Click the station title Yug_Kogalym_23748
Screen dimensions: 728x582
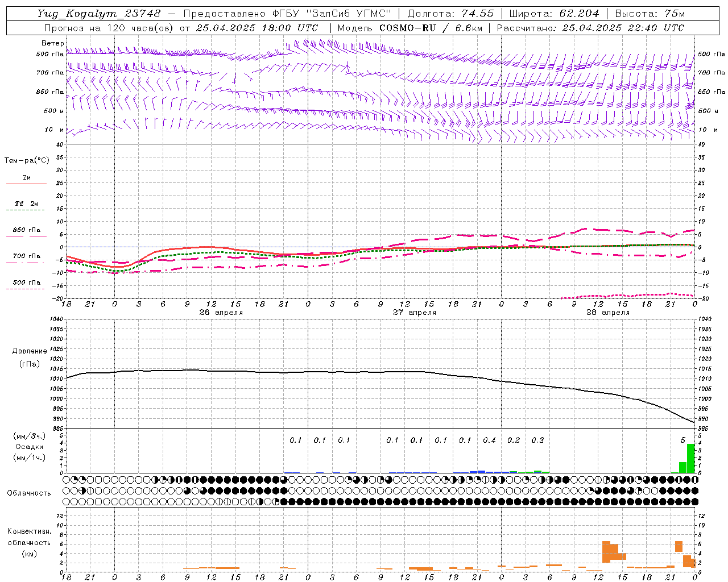pyautogui.click(x=99, y=14)
